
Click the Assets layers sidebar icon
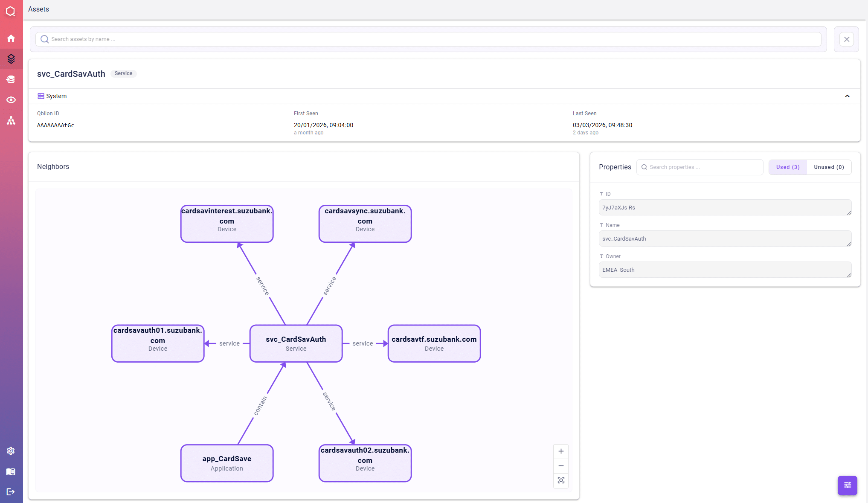pyautogui.click(x=11, y=59)
